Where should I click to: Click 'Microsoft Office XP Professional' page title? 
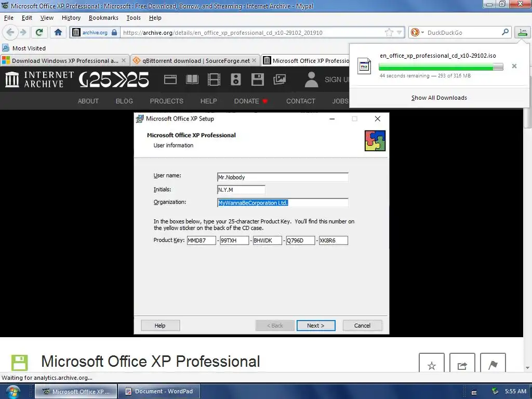click(151, 362)
